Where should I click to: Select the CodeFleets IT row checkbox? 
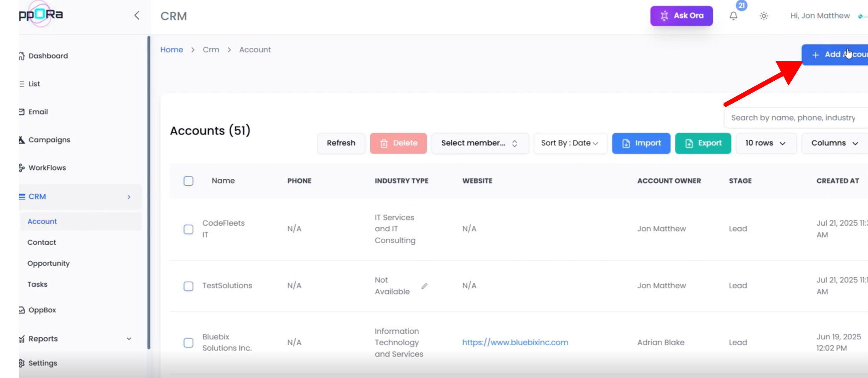(188, 229)
